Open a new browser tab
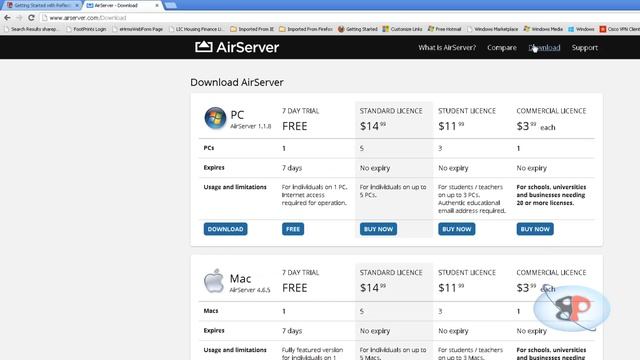Image resolution: width=640 pixels, height=360 pixels. coord(170,5)
